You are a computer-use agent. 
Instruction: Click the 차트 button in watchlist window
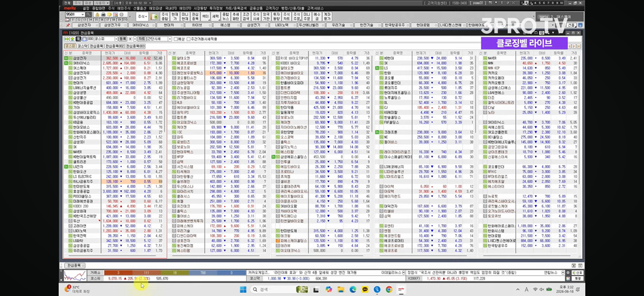[142, 39]
